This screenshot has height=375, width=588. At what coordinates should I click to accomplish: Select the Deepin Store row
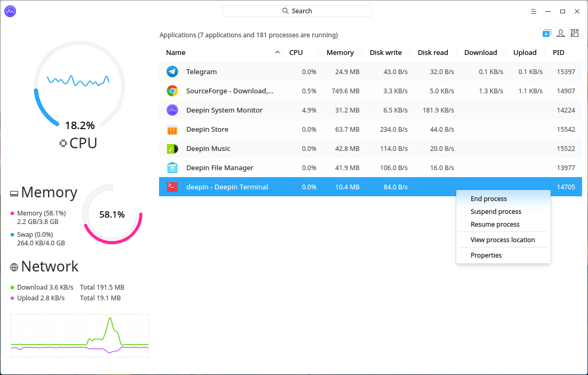point(370,130)
